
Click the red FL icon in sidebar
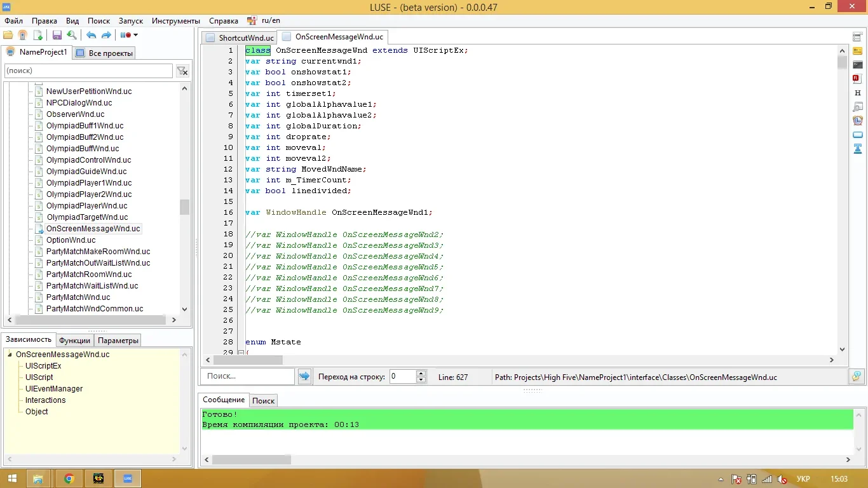point(857,79)
